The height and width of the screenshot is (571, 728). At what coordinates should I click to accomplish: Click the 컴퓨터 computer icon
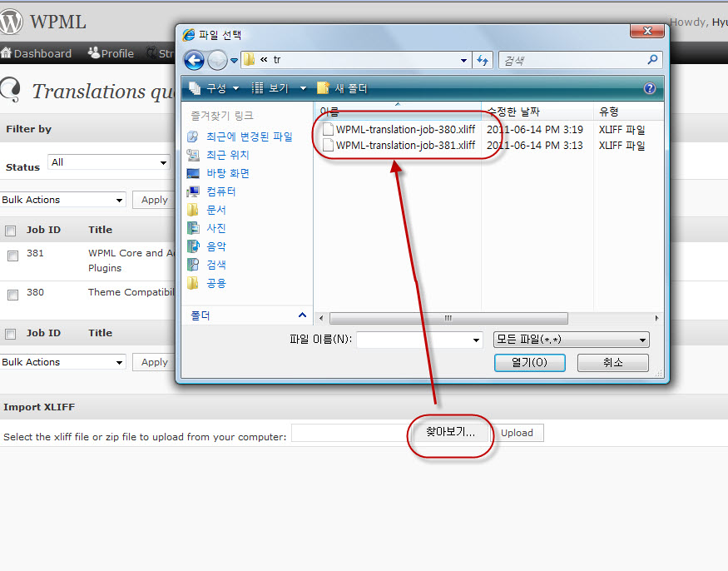[x=193, y=191]
